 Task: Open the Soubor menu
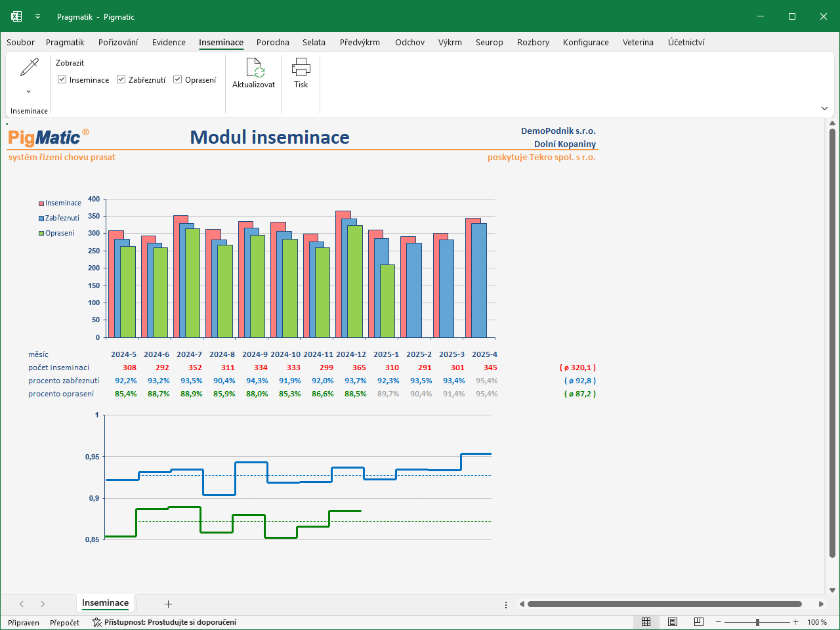pos(20,42)
